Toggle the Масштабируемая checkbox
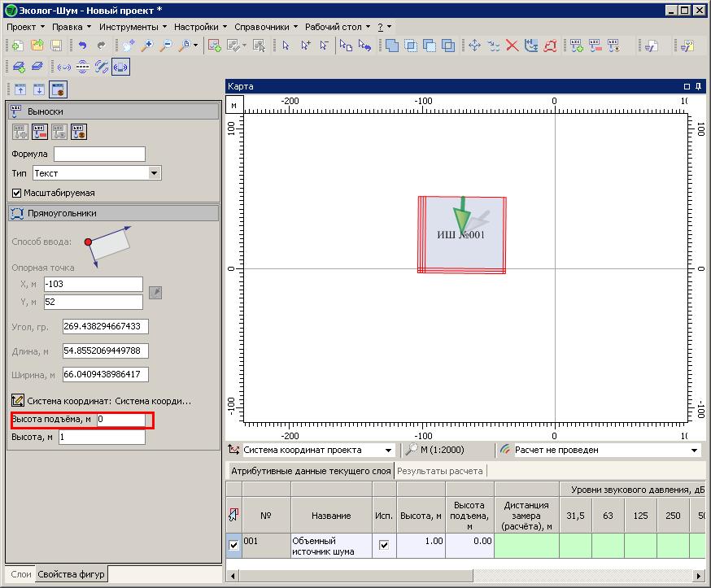The image size is (711, 588). [17, 193]
